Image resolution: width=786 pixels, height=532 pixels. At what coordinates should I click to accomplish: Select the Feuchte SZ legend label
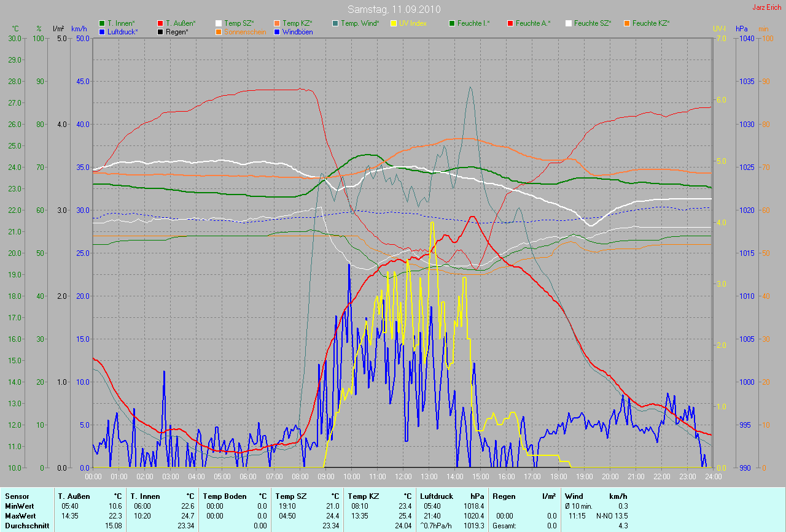pos(593,23)
